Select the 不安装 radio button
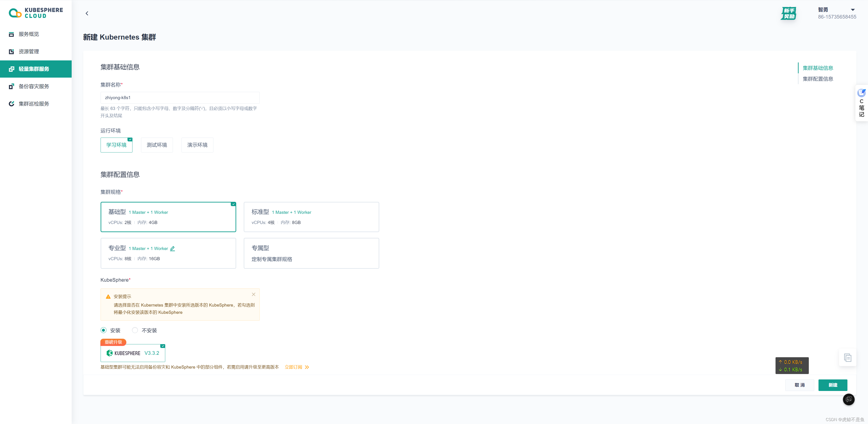Image resolution: width=868 pixels, height=424 pixels. coord(135,330)
